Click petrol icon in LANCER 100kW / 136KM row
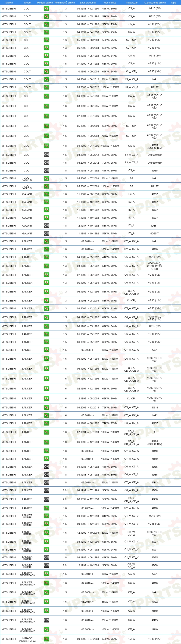The height and width of the screenshot is (644, 181). click(x=46, y=432)
